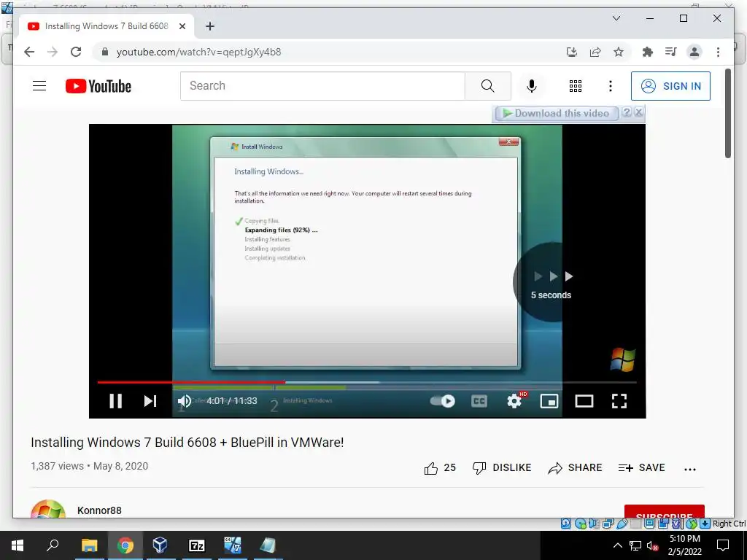Click the install app icon in address bar
Viewport: 747px width, 560px height.
[x=572, y=52]
